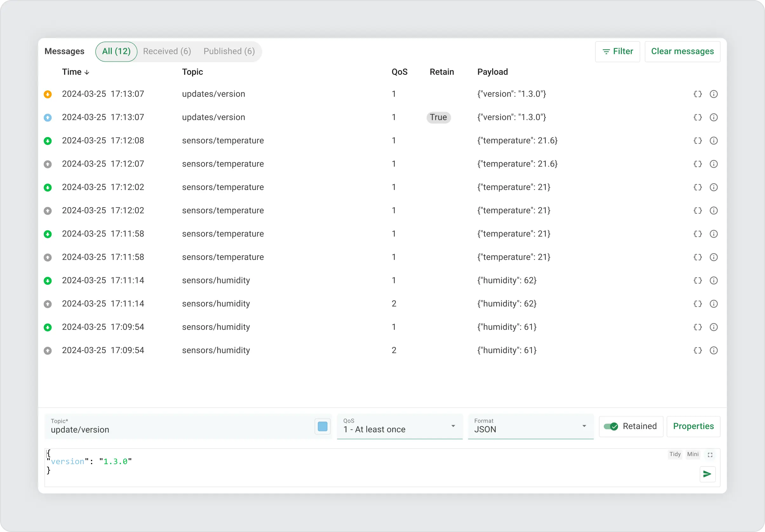Screen dimensions: 765x532
Task: Open the QoS At least once dropdown
Action: pos(399,426)
